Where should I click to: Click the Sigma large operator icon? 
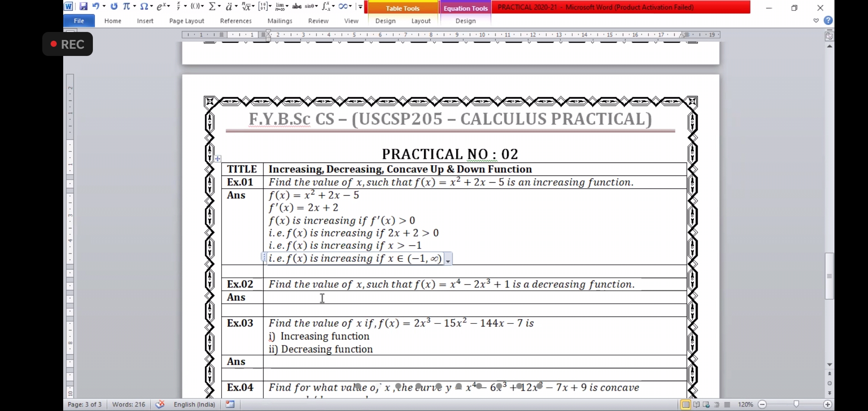coord(212,6)
